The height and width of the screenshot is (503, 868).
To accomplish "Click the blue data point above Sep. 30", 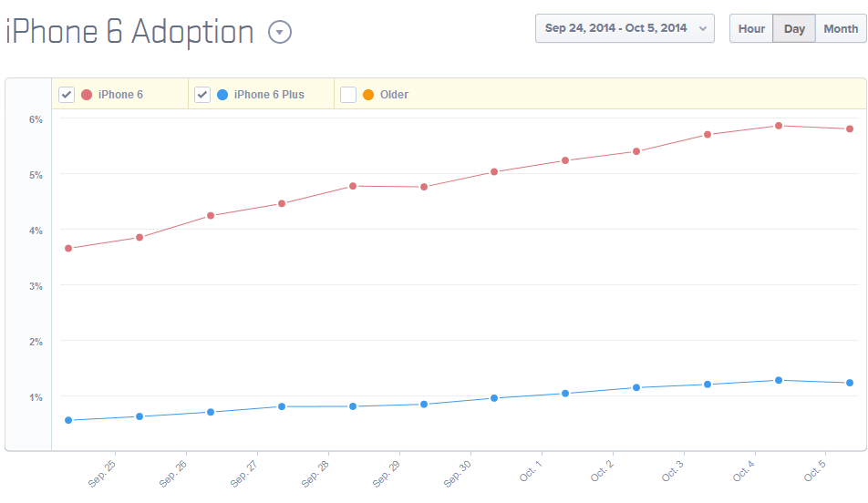I will point(494,398).
